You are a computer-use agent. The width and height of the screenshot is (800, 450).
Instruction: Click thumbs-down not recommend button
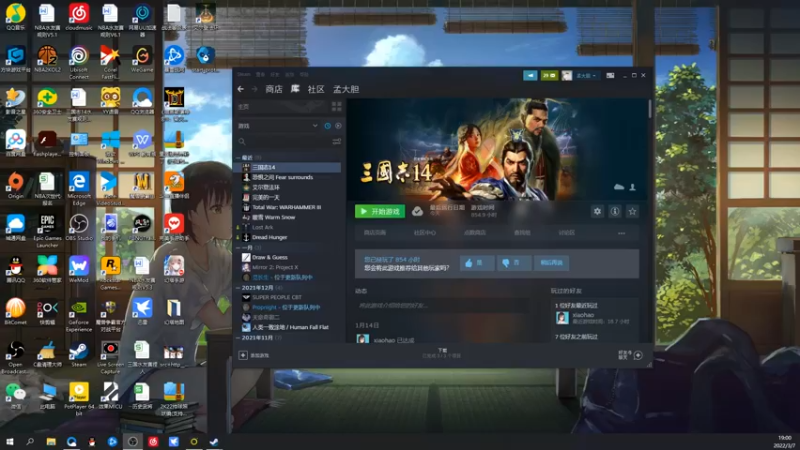pyautogui.click(x=513, y=263)
